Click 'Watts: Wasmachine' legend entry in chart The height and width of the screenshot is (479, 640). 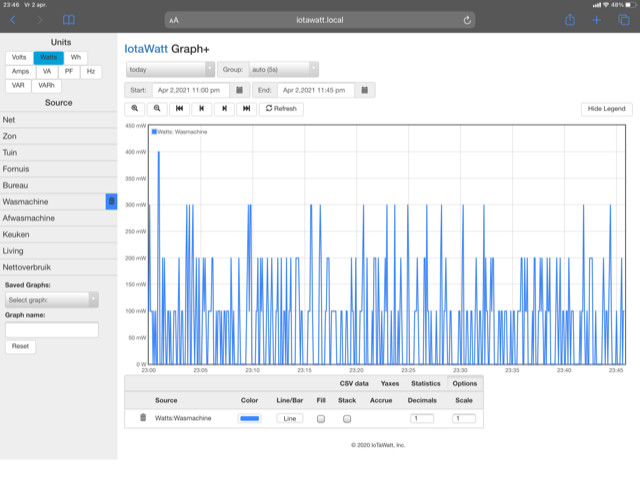[180, 132]
